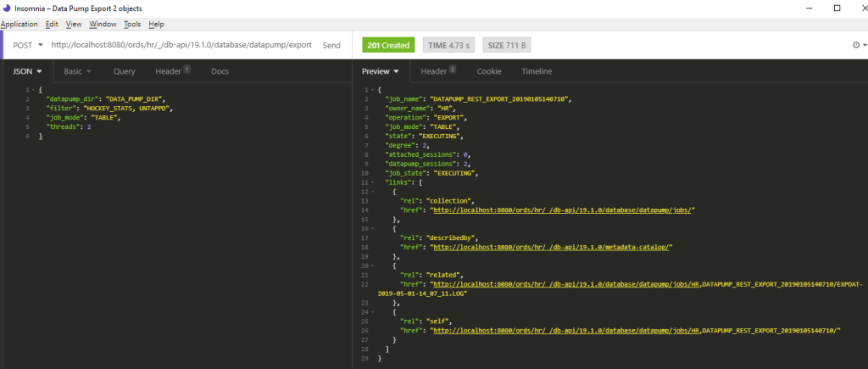The width and height of the screenshot is (868, 369).
Task: Fold the request body root object
Action: [33, 90]
